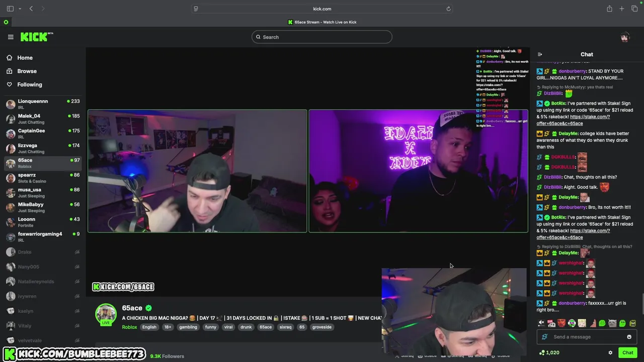
Task: Open CaptainGee channel in sidebar
Action: pos(43,133)
